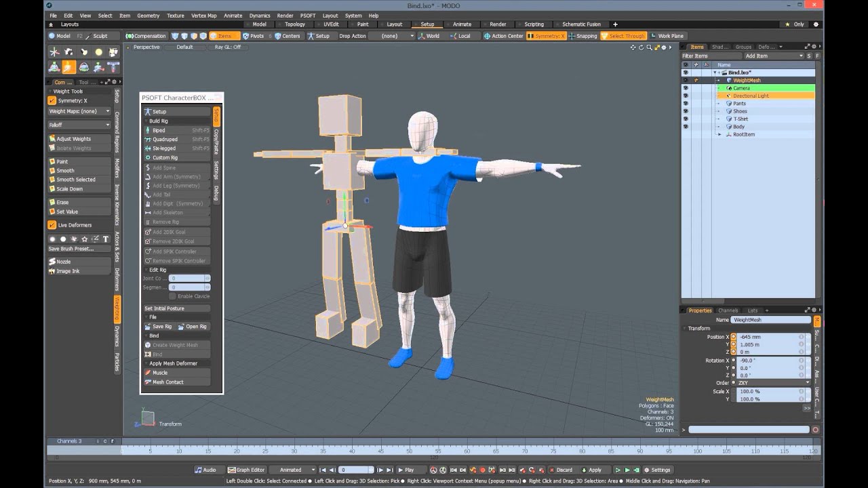The image size is (868, 488).
Task: Toggle Symmetry: X in top toolbar
Action: [547, 36]
